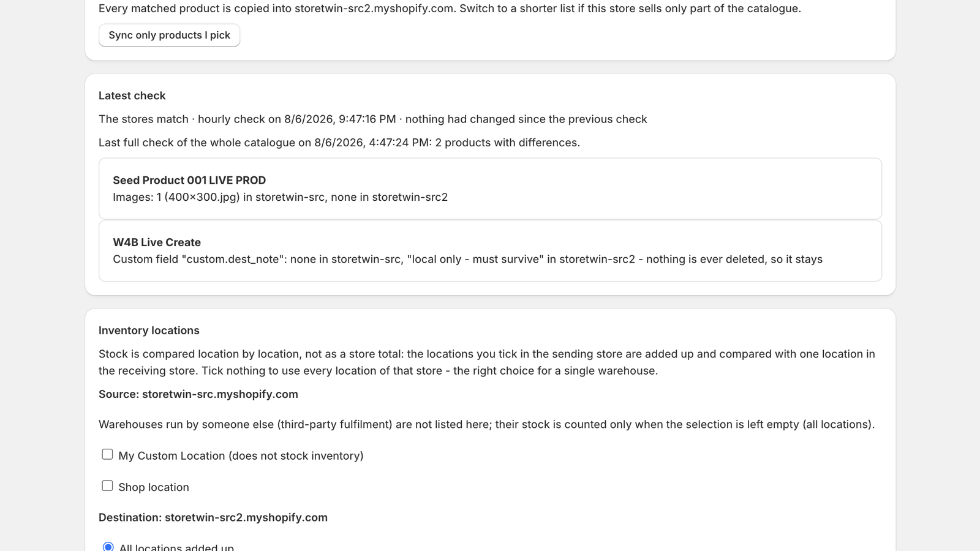
Task: Enable the Shop location checkbox
Action: point(107,485)
